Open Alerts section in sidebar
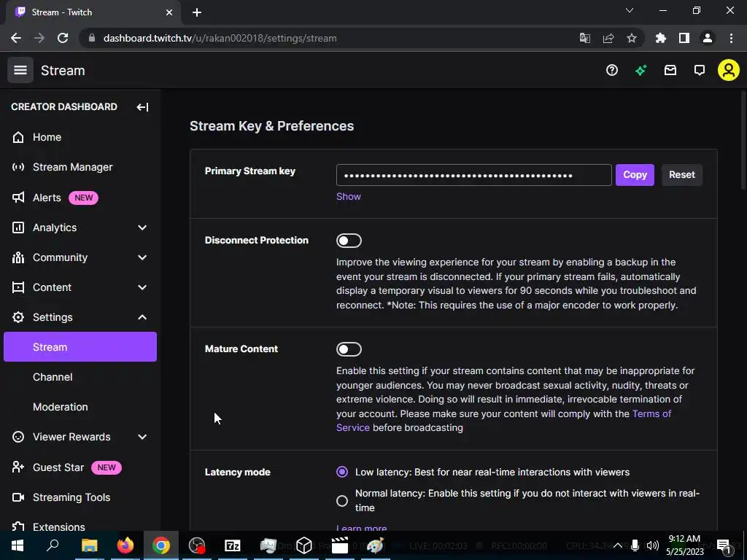Viewport: 747px width, 560px height. click(x=47, y=198)
